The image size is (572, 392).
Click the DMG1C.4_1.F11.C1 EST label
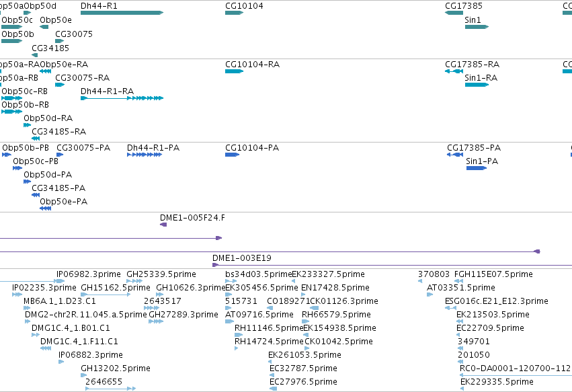pyautogui.click(x=79, y=342)
